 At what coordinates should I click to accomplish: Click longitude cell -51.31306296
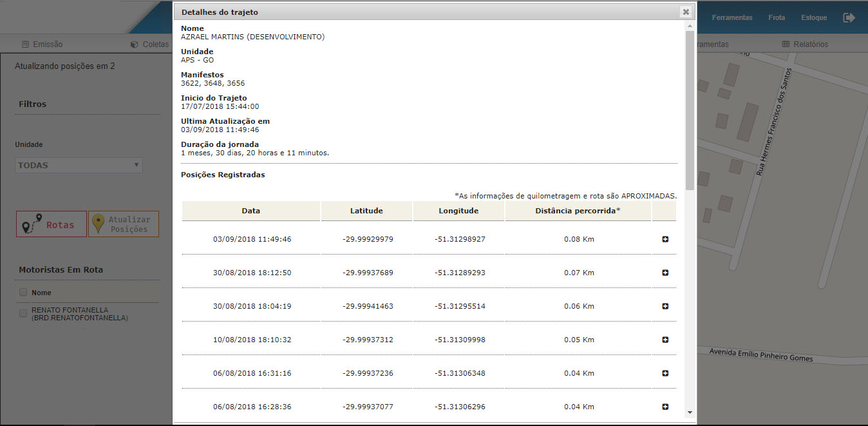[460, 407]
